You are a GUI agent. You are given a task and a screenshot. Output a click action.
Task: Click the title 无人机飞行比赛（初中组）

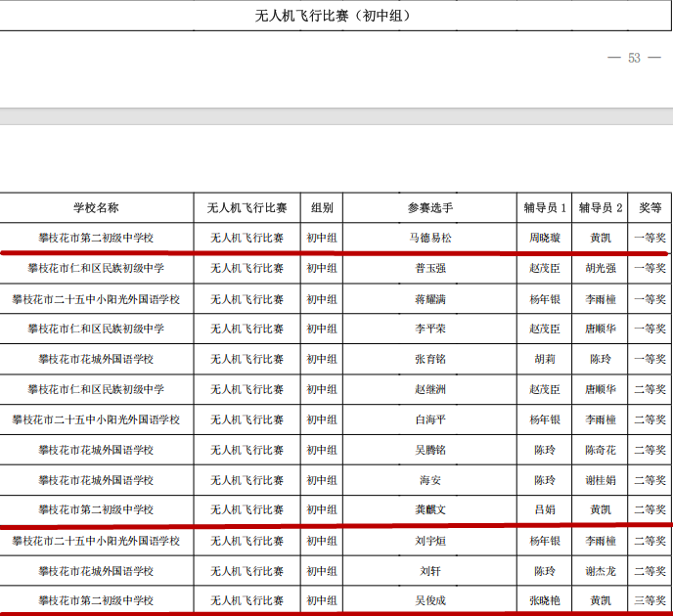pos(333,16)
